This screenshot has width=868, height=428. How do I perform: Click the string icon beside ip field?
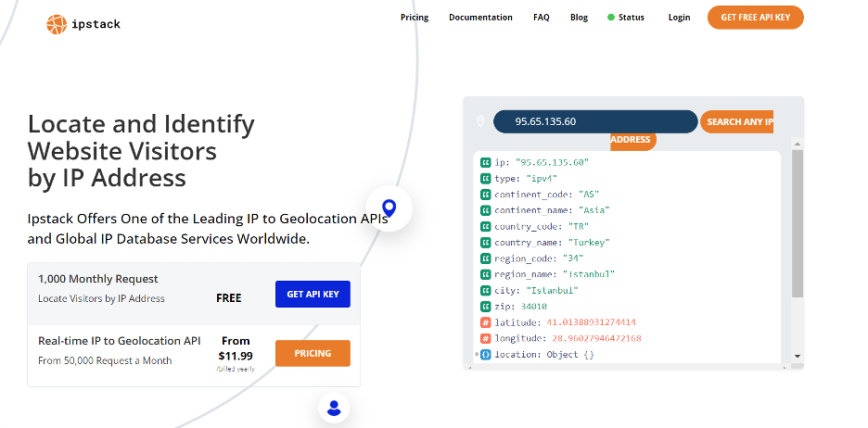(x=486, y=162)
